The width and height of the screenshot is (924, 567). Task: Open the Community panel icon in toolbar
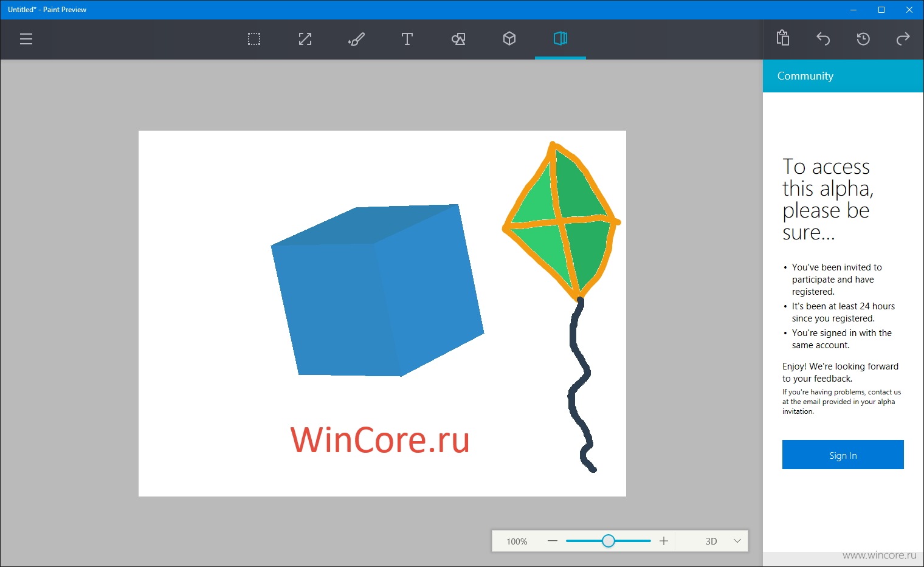pyautogui.click(x=560, y=39)
